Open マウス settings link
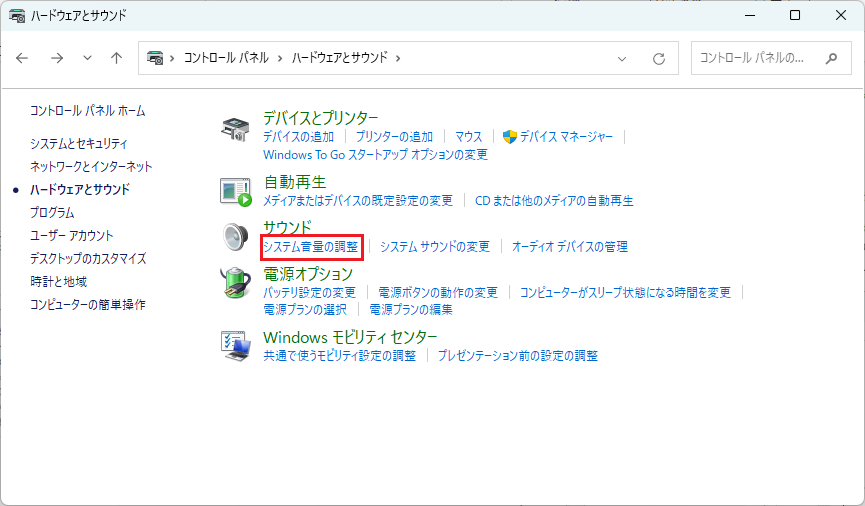This screenshot has width=865, height=506. point(468,137)
